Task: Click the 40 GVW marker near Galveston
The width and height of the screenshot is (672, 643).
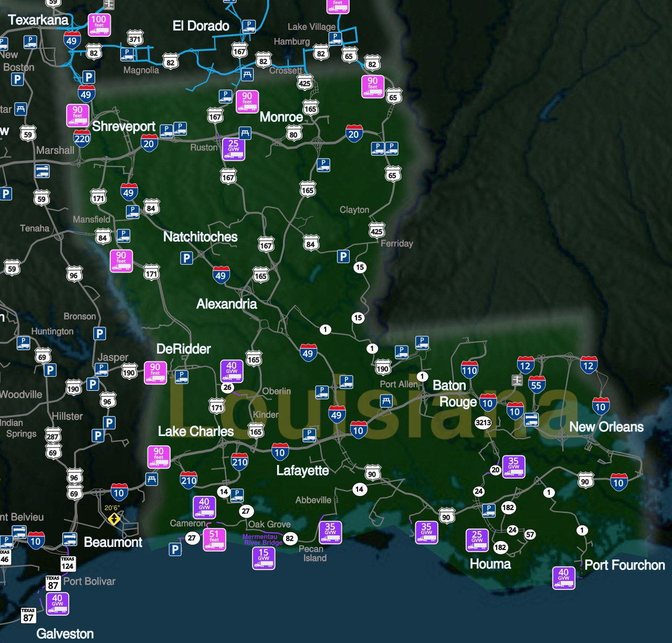Action: click(x=57, y=604)
